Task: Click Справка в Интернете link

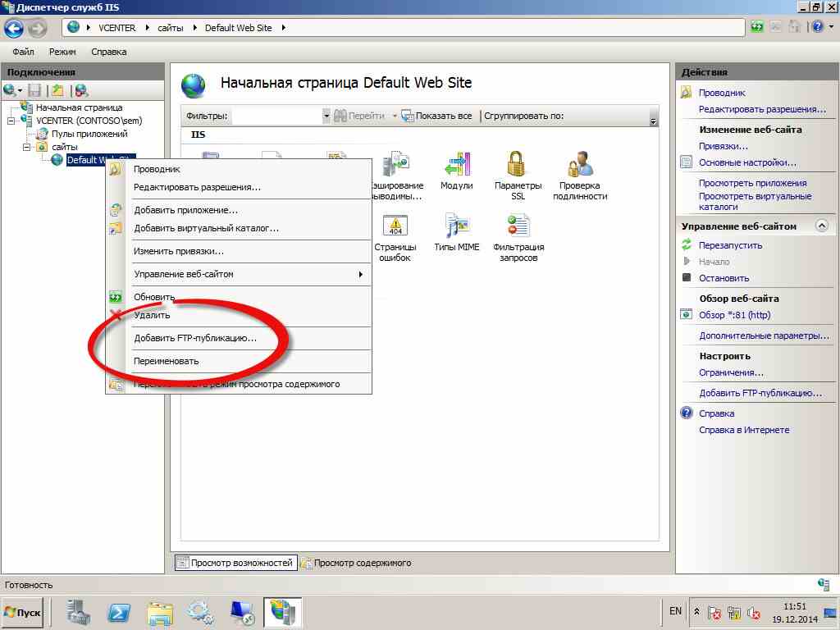Action: pyautogui.click(x=744, y=430)
